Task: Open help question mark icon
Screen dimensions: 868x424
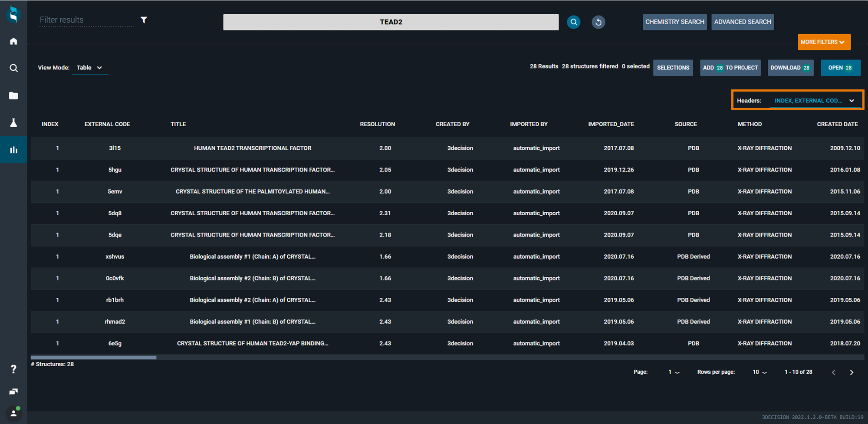Action: coord(13,369)
